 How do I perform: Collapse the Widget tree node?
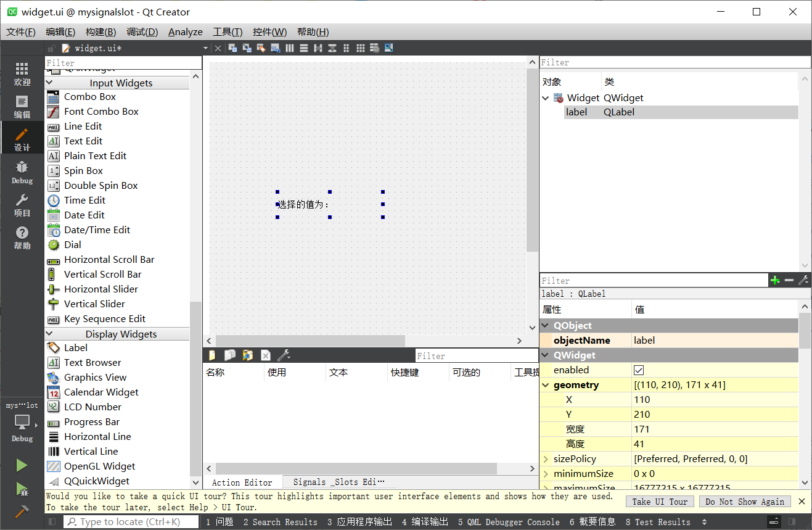(546, 97)
